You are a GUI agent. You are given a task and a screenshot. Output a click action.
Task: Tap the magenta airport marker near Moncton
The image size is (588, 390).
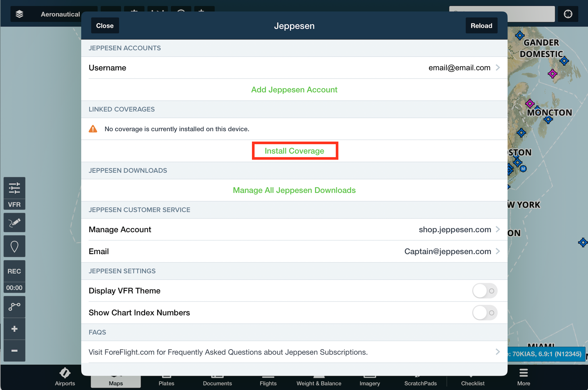[530, 104]
